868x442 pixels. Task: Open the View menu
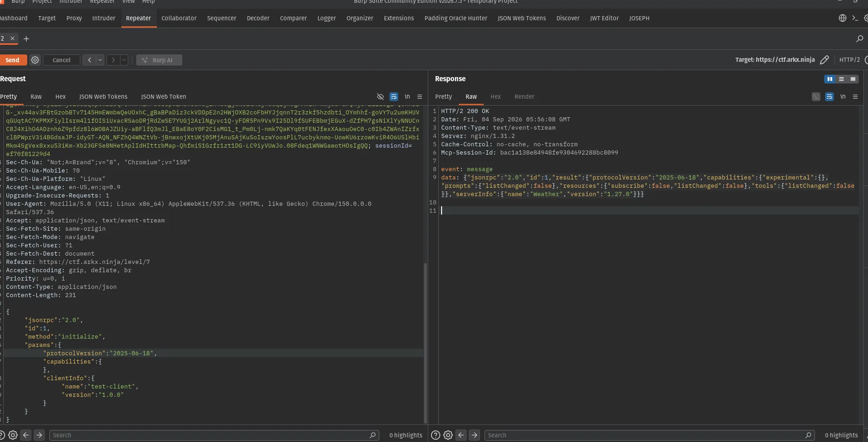coord(128,2)
